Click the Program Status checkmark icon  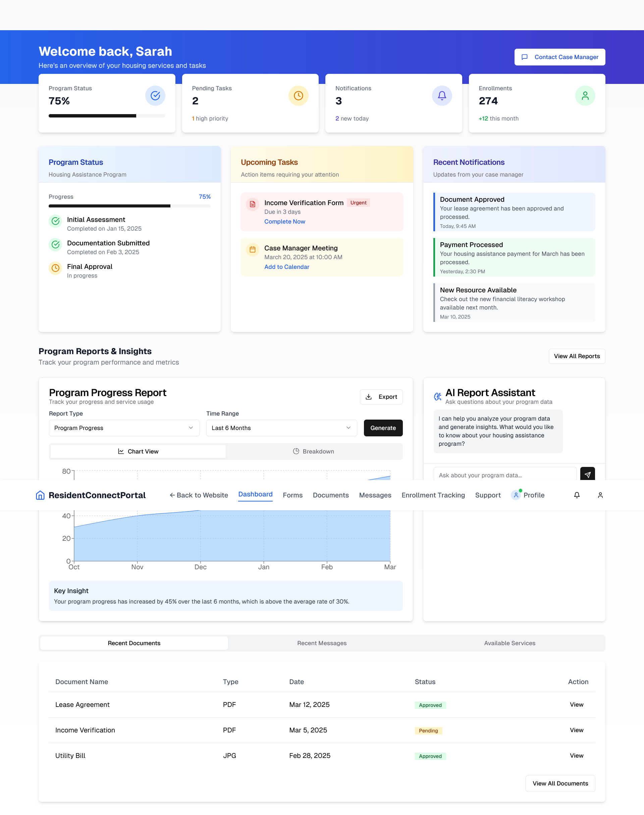pos(155,95)
